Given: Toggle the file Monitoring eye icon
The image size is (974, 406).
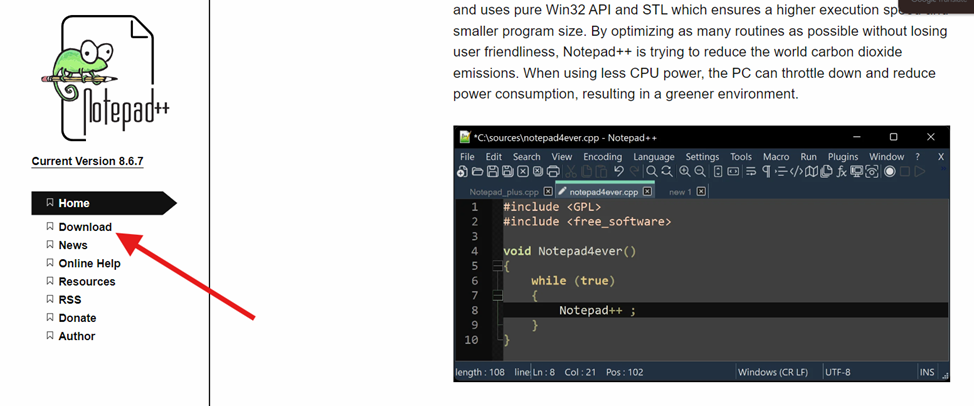Looking at the screenshot, I should coord(872,171).
